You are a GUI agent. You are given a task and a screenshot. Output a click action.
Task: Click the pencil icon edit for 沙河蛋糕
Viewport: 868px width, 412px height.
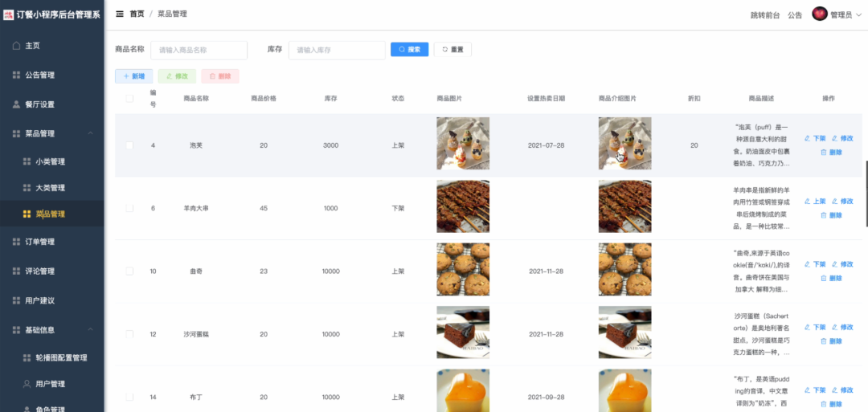tap(835, 327)
